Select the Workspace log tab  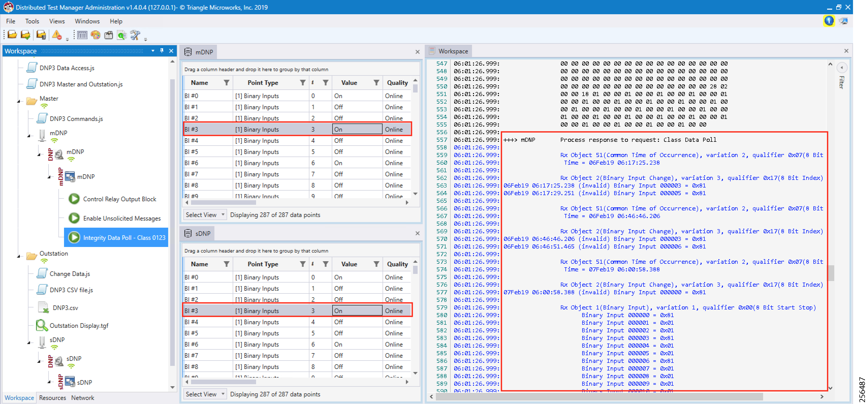coord(449,51)
